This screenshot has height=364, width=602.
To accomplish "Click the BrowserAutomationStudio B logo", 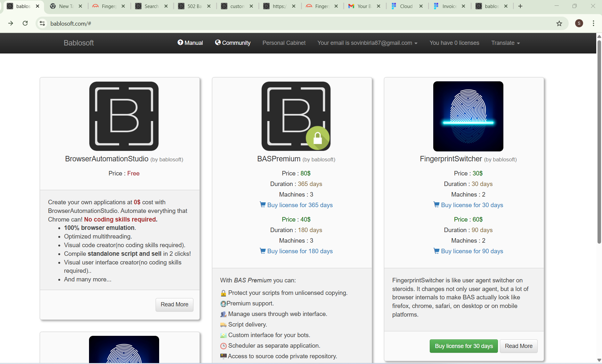I will coord(124,116).
